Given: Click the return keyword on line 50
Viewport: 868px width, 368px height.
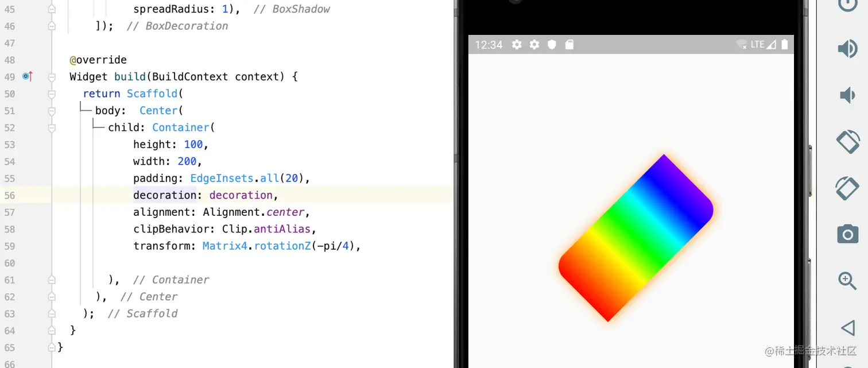Looking at the screenshot, I should pyautogui.click(x=102, y=94).
